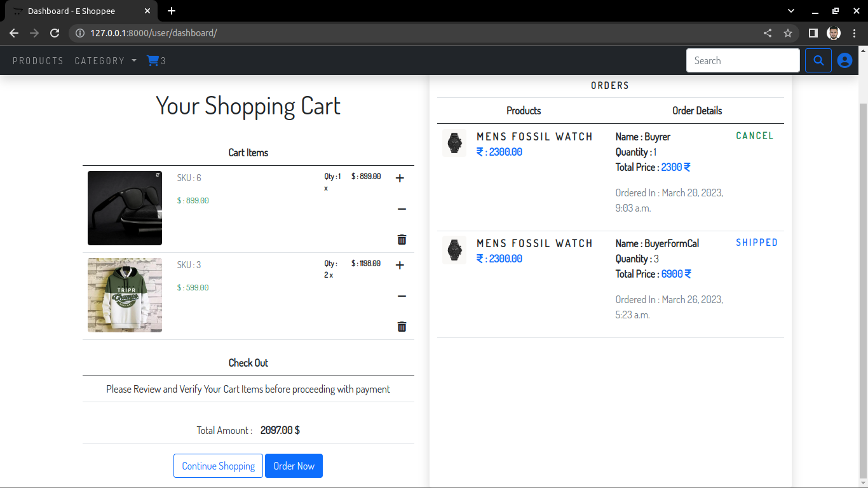Image resolution: width=868 pixels, height=488 pixels.
Task: Click the search magnifier icon
Action: tap(818, 60)
